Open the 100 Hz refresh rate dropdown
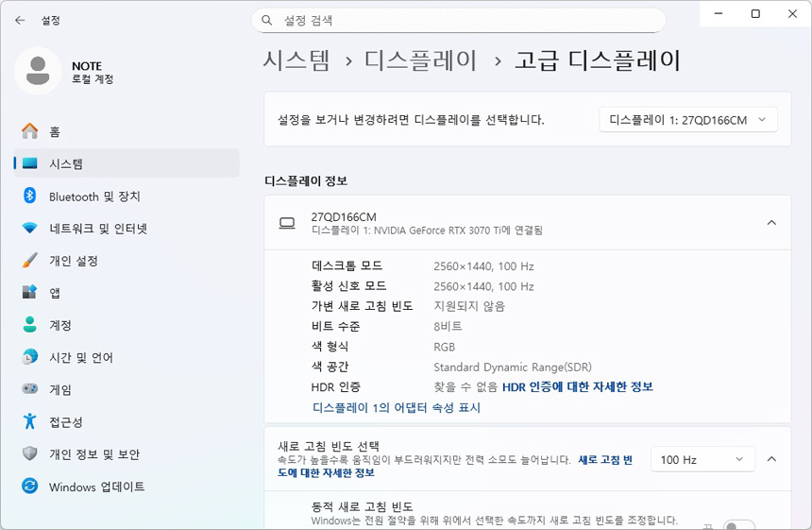The width and height of the screenshot is (812, 530). tap(702, 459)
